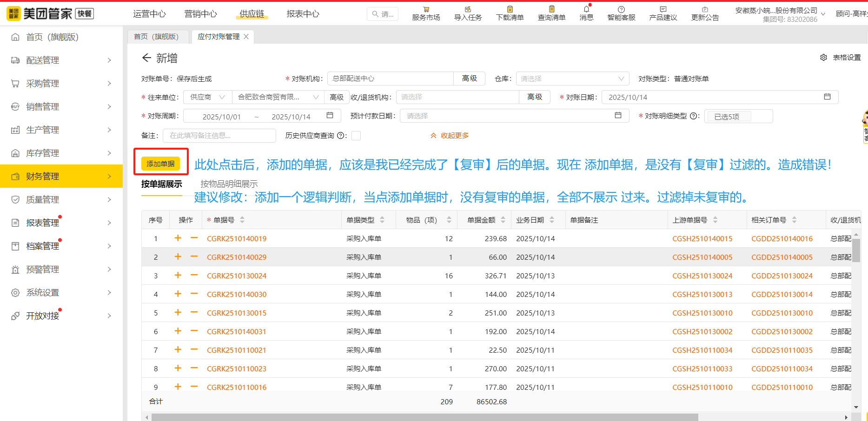Open 智能客服 help icon

[621, 9]
